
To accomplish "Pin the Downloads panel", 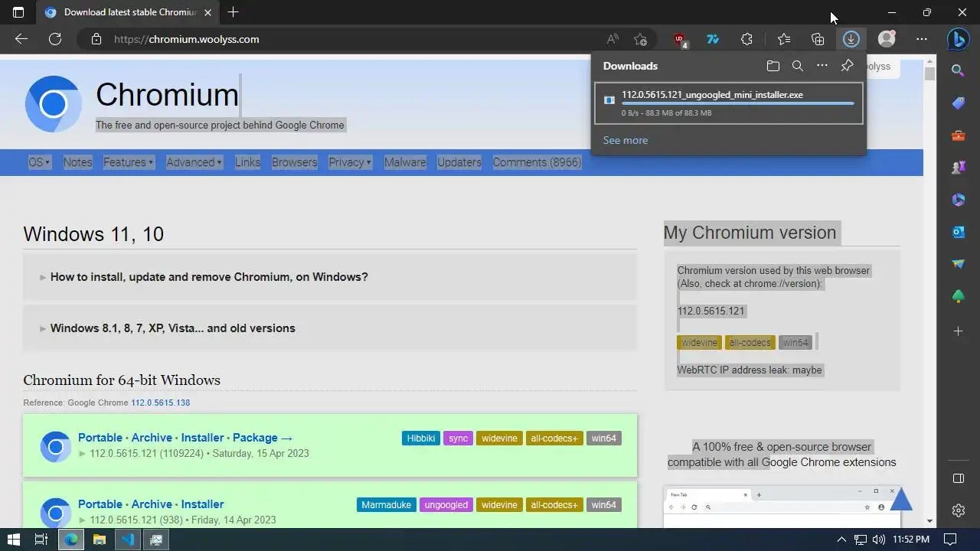I will tap(847, 66).
